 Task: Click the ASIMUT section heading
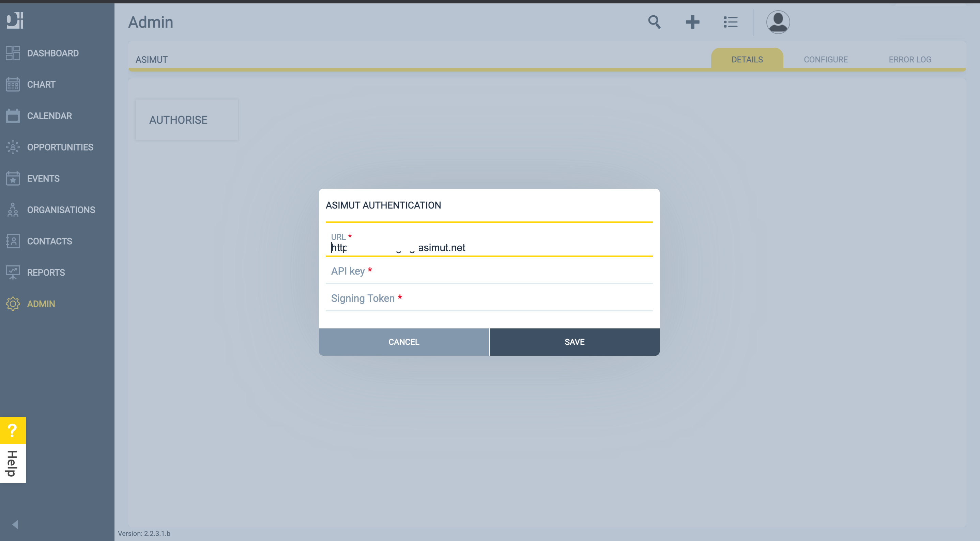click(x=151, y=59)
